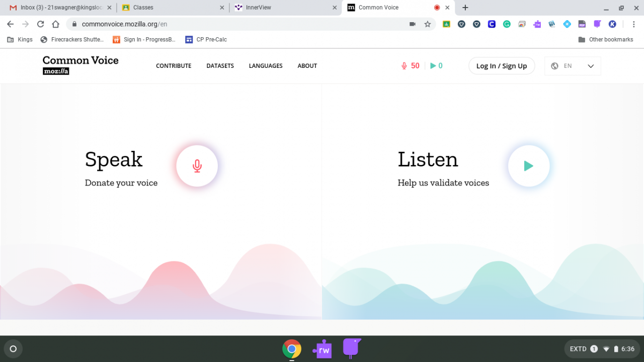Go to the browser home page
Screen dimensions: 644x362
point(56,24)
